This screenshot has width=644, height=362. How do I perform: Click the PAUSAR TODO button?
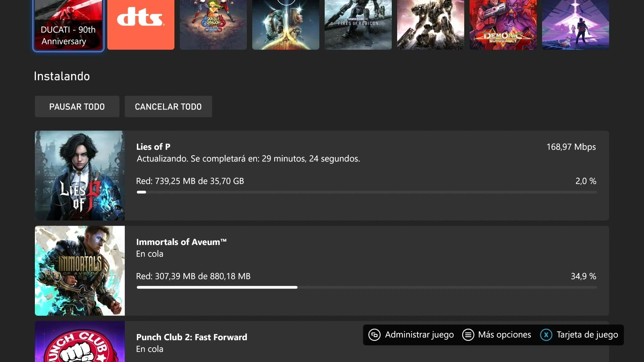77,107
